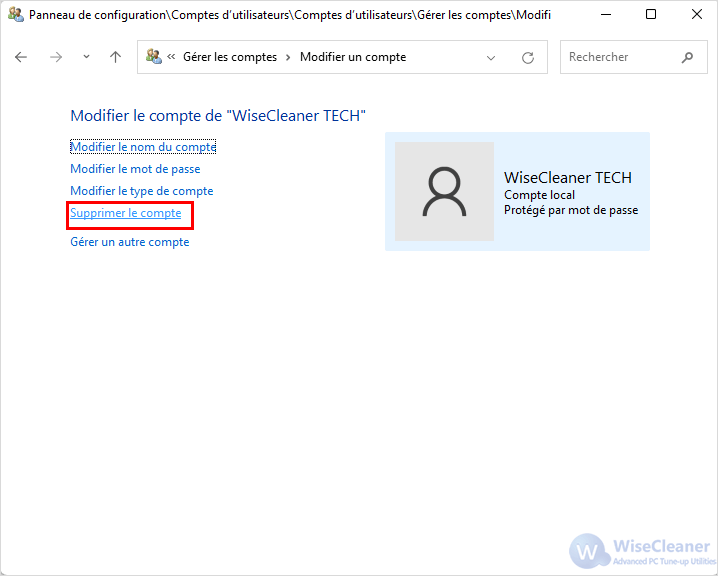Open 'Modifier le mot de passe'
The width and height of the screenshot is (718, 576).
click(135, 169)
